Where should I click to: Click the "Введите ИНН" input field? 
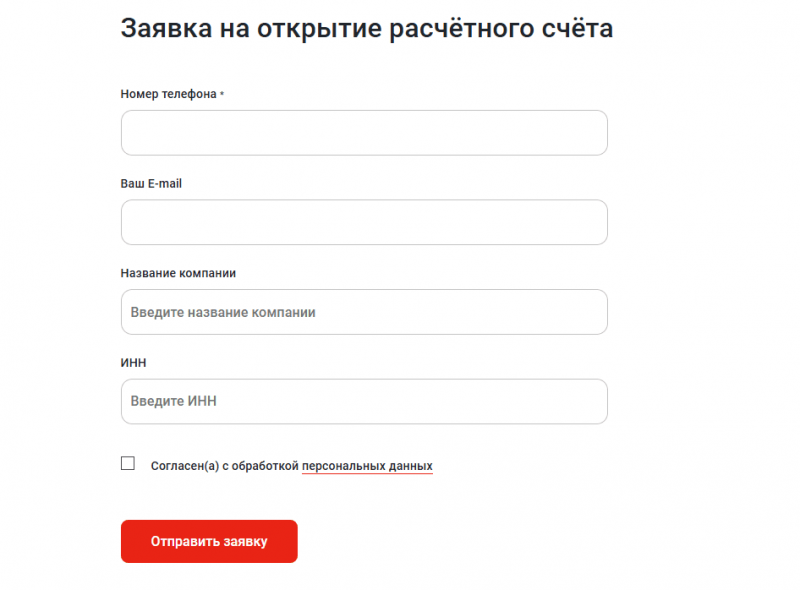(x=364, y=401)
